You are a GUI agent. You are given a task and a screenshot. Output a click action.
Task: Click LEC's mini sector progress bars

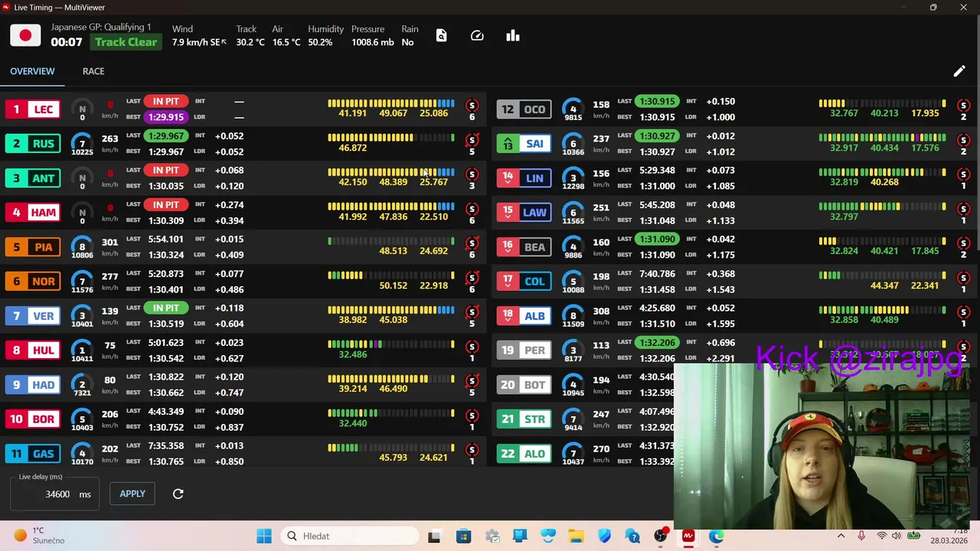391,103
